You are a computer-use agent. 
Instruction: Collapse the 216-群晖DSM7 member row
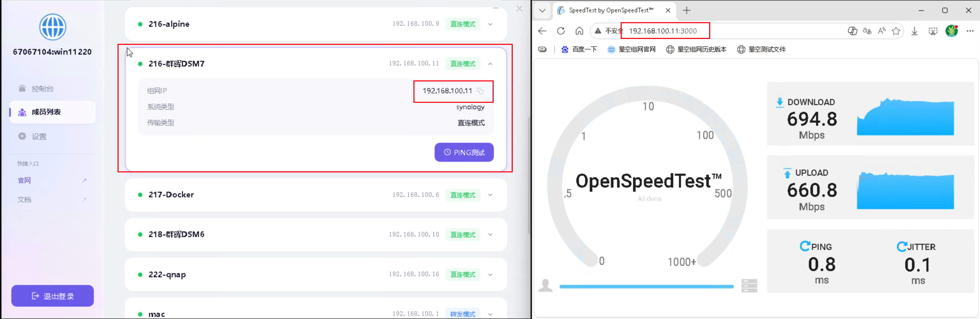(x=490, y=64)
